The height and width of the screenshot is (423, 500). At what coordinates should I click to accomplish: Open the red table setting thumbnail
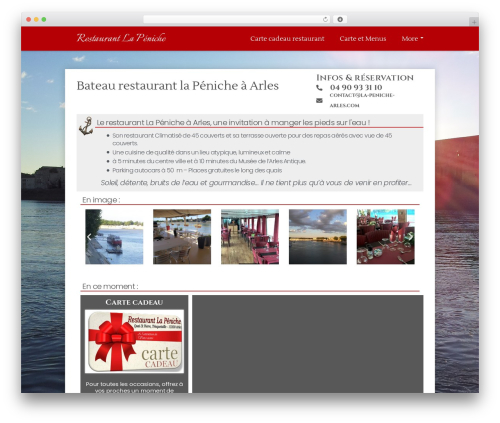(x=386, y=237)
